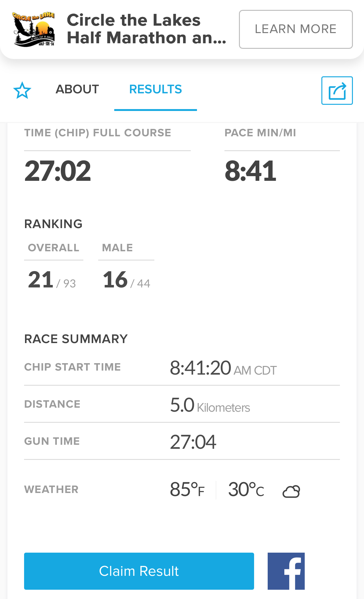Select the OVERALL ranking column
Viewport: 364px width, 599px height.
pyautogui.click(x=53, y=248)
